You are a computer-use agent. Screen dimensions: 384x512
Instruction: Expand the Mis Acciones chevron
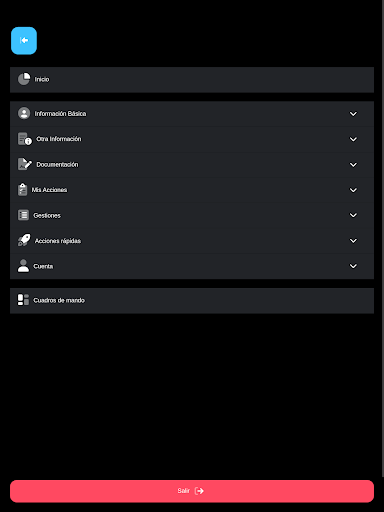pos(353,190)
